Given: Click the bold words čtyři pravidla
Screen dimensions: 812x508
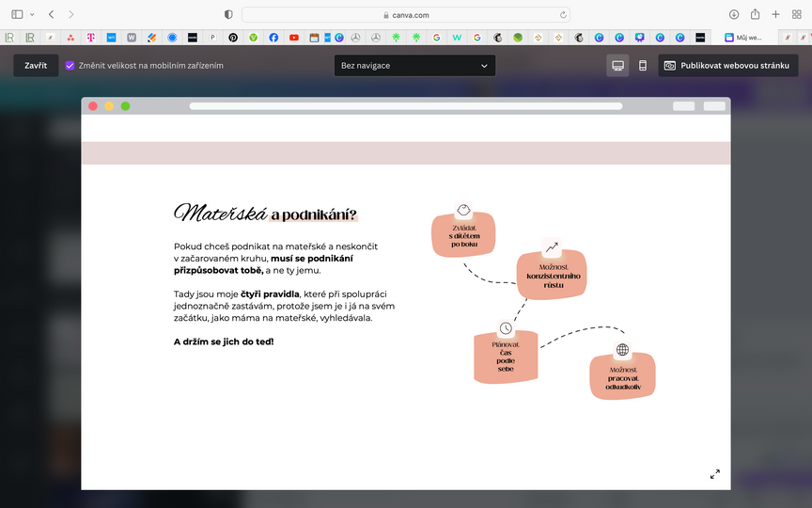Looking at the screenshot, I should pyautogui.click(x=270, y=294).
